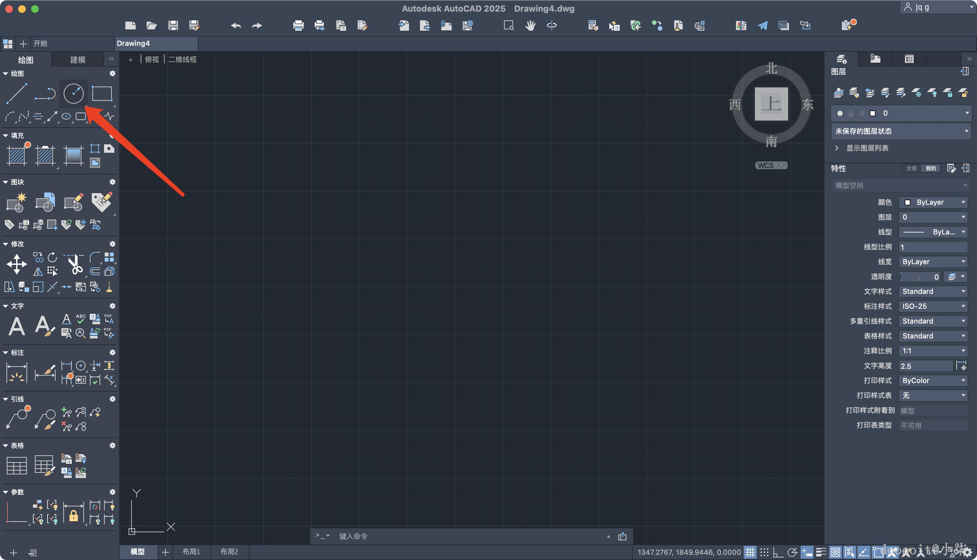
Task: Click the Multiline Text tool
Action: click(x=16, y=326)
